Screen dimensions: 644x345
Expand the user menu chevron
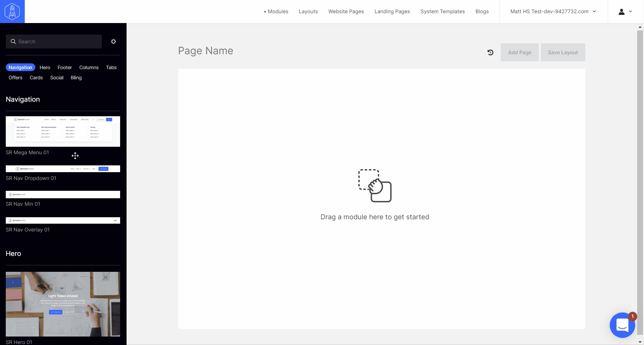(x=630, y=12)
